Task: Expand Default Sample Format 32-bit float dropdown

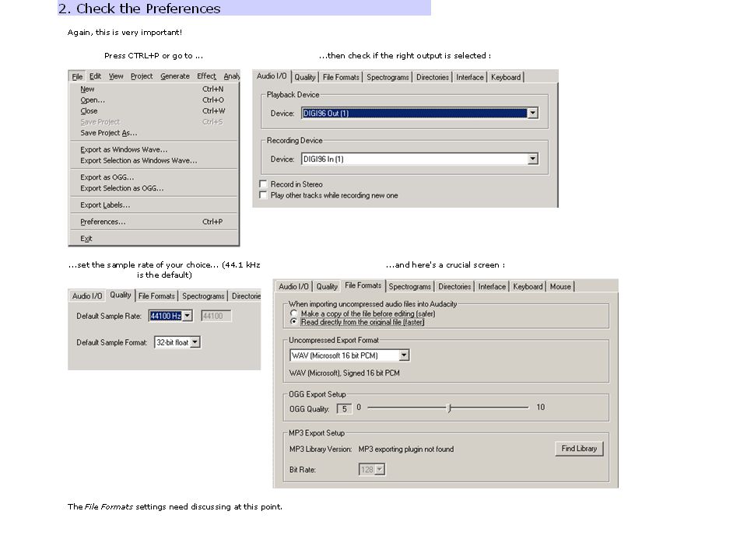Action: 195,342
